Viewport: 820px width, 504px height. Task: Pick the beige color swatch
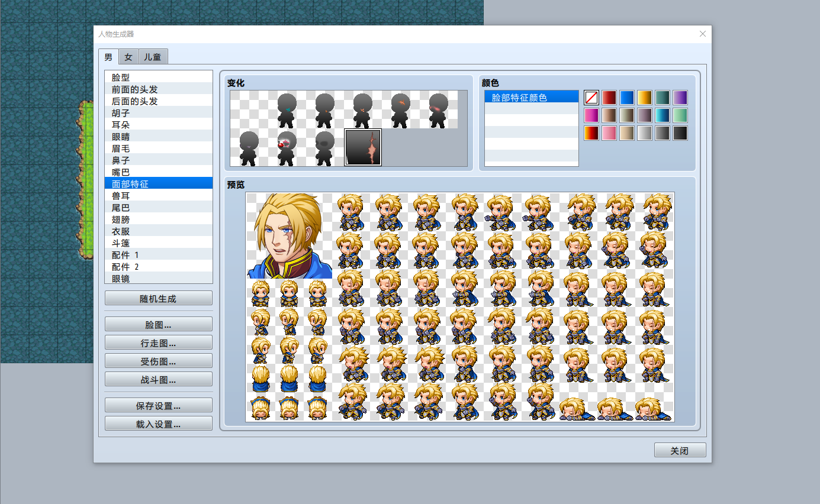tap(627, 133)
